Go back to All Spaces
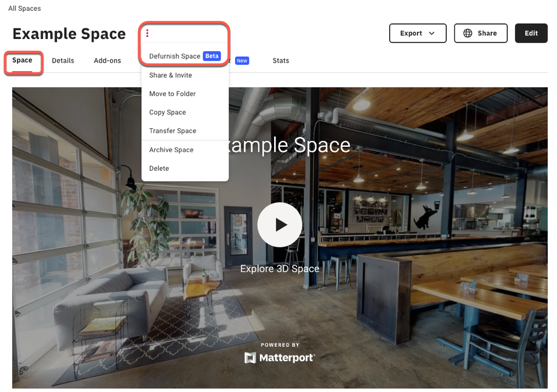 pyautogui.click(x=25, y=8)
